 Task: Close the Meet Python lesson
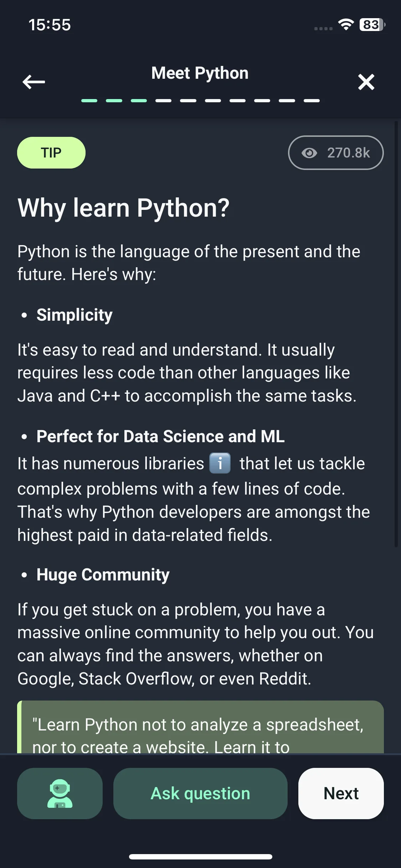click(x=366, y=82)
